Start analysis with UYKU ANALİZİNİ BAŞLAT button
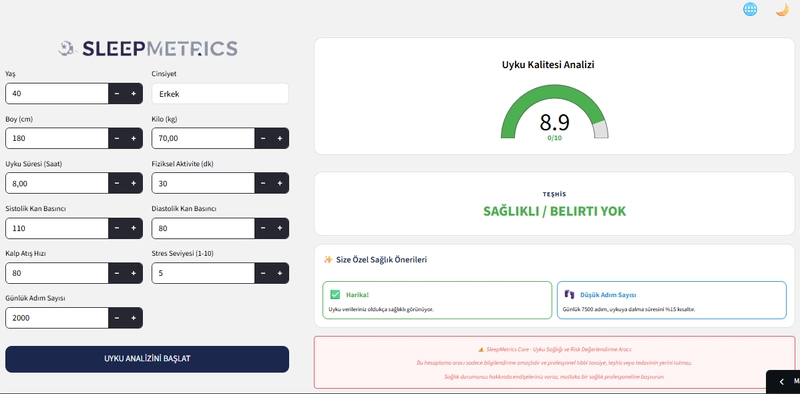The height and width of the screenshot is (394, 800). coord(147,359)
